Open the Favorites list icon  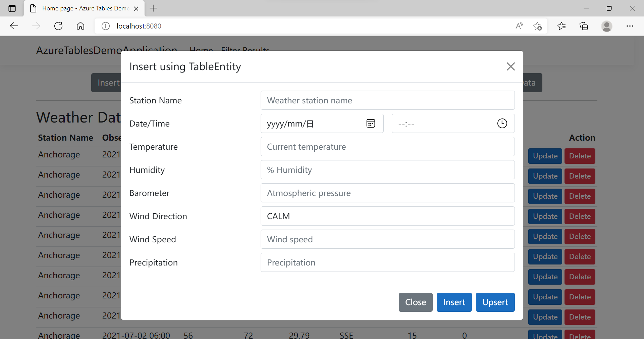click(x=561, y=26)
